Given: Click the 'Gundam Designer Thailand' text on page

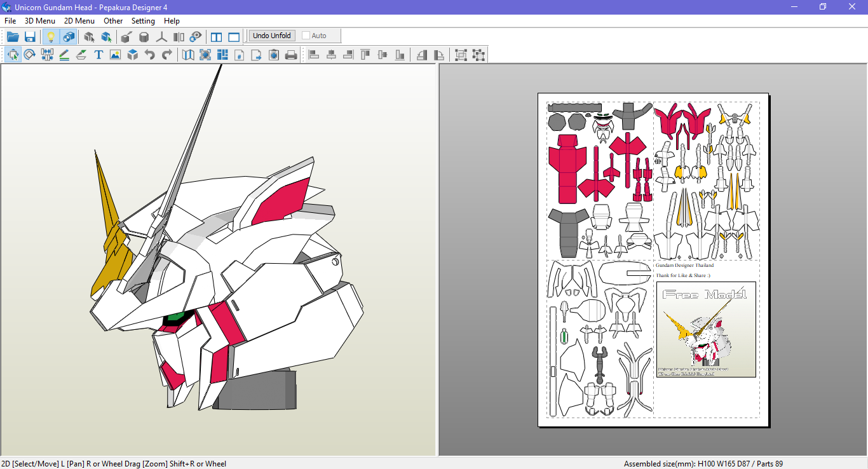Looking at the screenshot, I should (684, 265).
